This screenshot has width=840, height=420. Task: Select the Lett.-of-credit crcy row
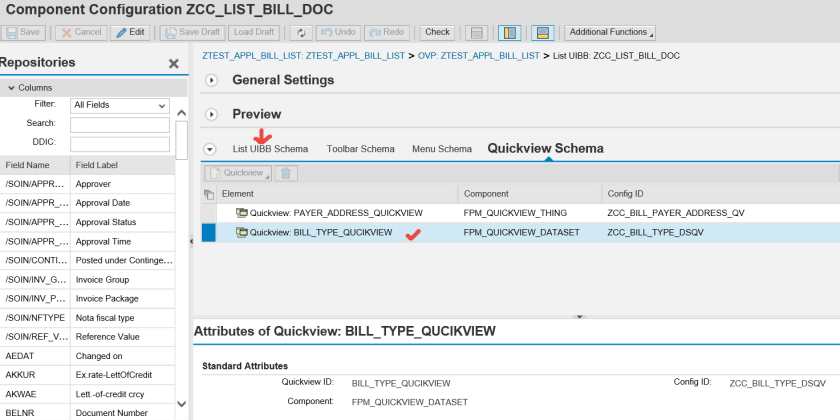pyautogui.click(x=87, y=394)
